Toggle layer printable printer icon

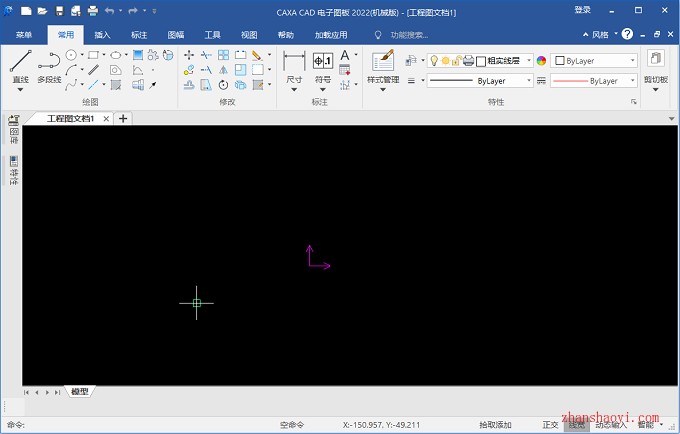[x=468, y=61]
